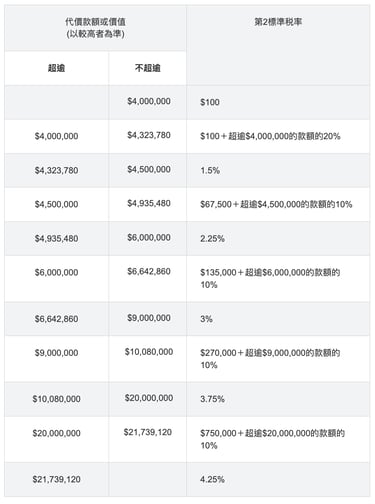This screenshot has height=504, width=375.
Task: Select the $10,080,000 not-exceeding cell
Action: click(x=147, y=359)
